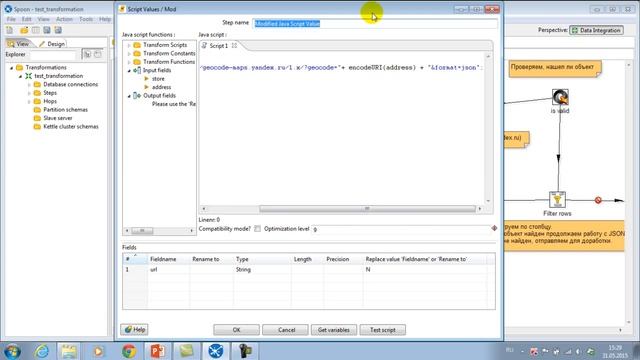Select Slave server in explorer tree

(x=58, y=118)
